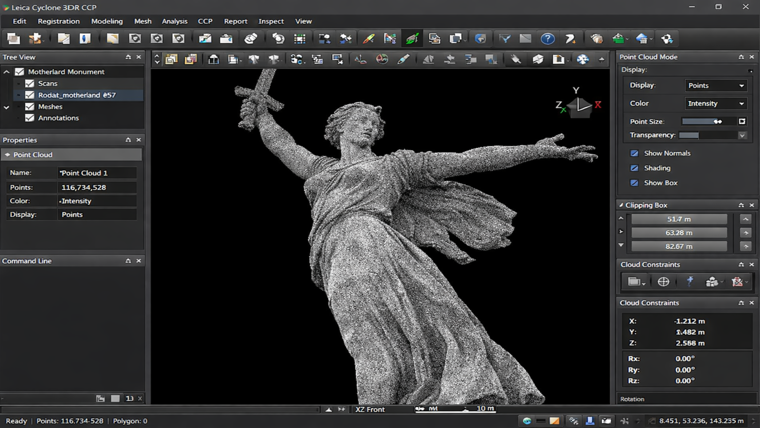Screen dimensions: 760x428
Task: Toggle Rodat_motherland #57 visibility checkbox
Action: pyautogui.click(x=30, y=95)
